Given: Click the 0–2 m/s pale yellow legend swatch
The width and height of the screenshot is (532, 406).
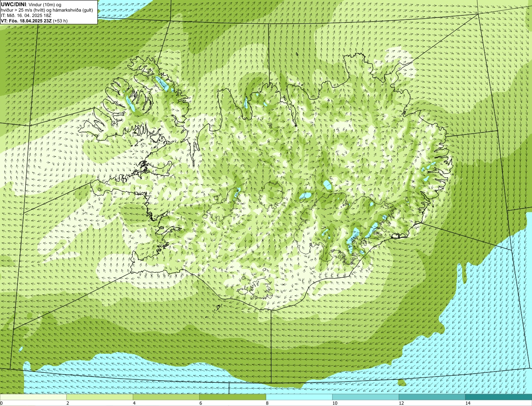Looking at the screenshot, I should pyautogui.click(x=33, y=397).
